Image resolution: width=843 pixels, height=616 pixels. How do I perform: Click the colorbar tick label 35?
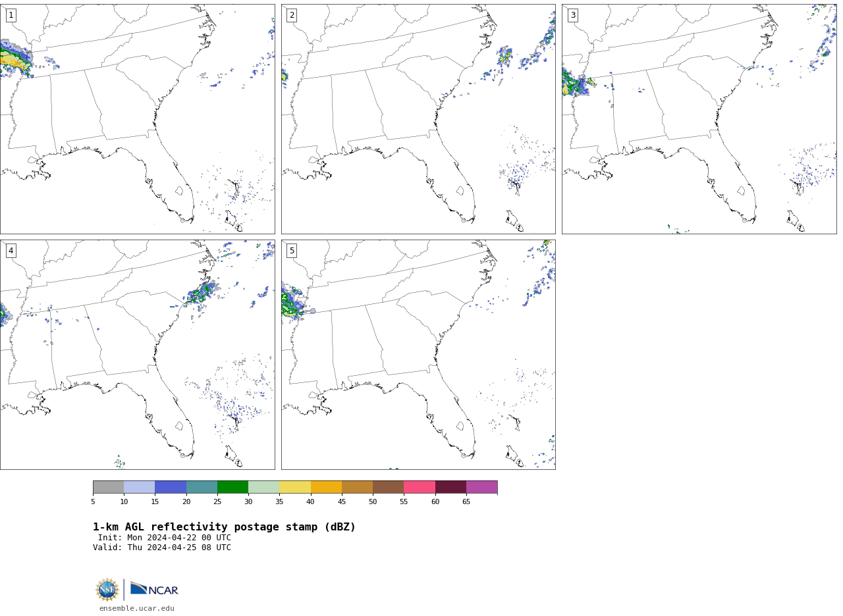click(x=279, y=502)
